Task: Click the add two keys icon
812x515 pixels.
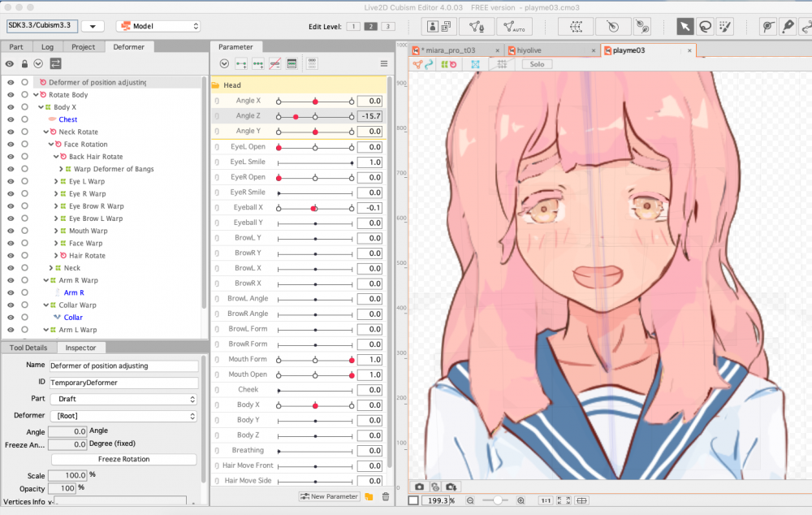Action: (x=241, y=63)
